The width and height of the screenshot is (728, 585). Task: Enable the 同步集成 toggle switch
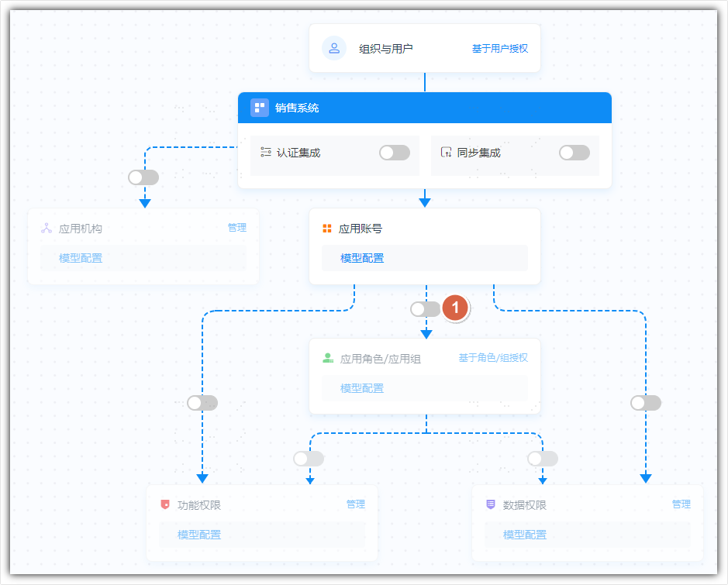pos(574,153)
